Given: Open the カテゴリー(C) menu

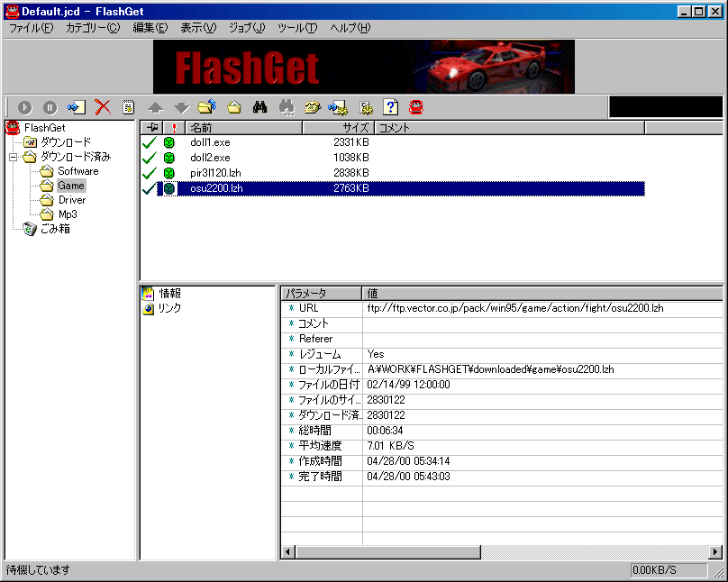Looking at the screenshot, I should pos(93,28).
